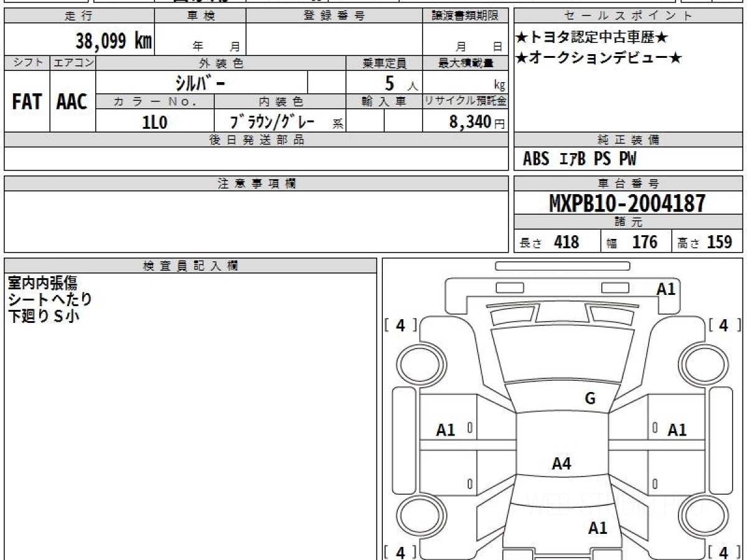Image resolution: width=747 pixels, height=560 pixels.
Task: Click the ★オークションデビュー★ line
Action: (x=599, y=58)
